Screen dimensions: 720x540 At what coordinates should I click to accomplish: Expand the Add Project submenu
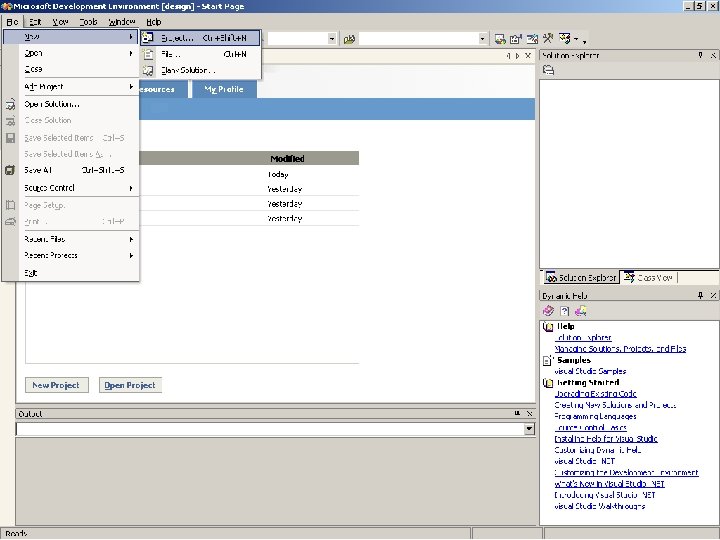tap(71, 86)
